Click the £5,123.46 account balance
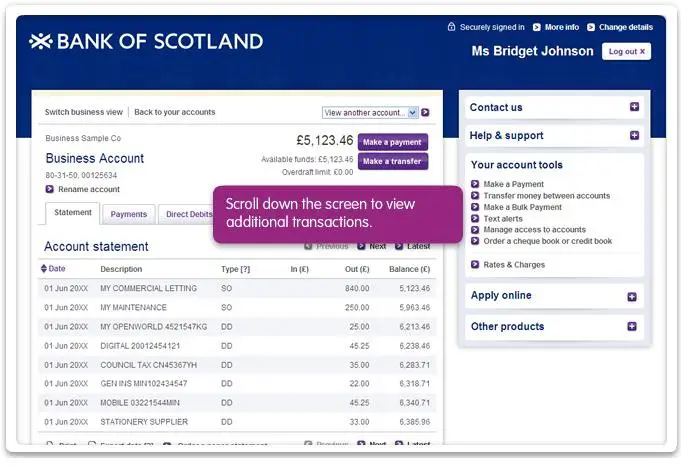 325,140
